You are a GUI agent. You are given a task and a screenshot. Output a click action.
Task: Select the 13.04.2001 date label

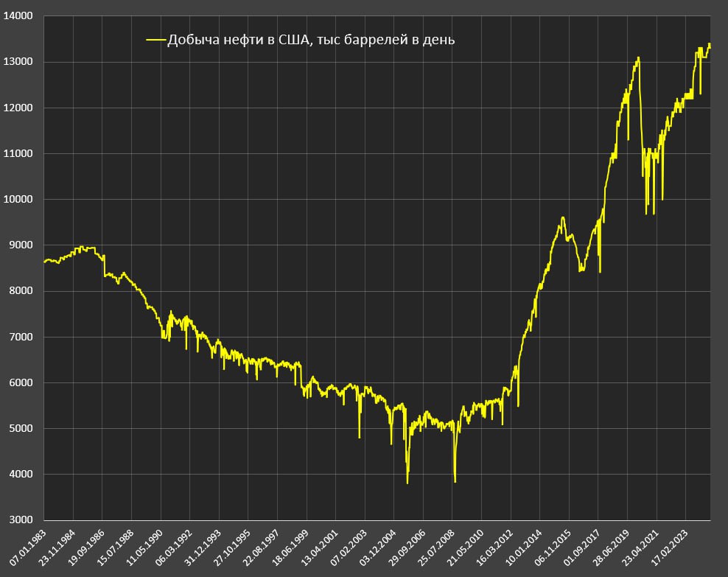pyautogui.click(x=320, y=548)
